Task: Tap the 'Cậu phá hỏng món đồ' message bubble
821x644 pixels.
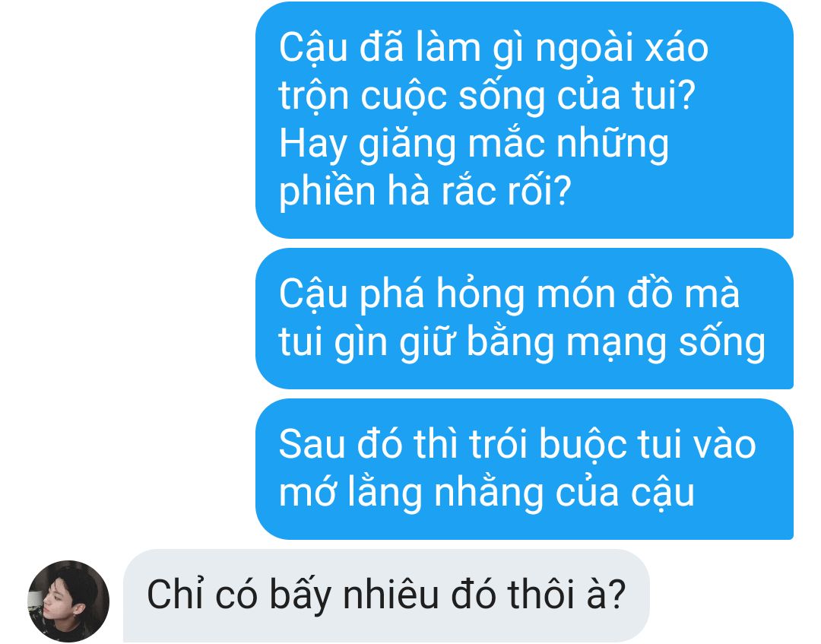Action: pos(524,319)
